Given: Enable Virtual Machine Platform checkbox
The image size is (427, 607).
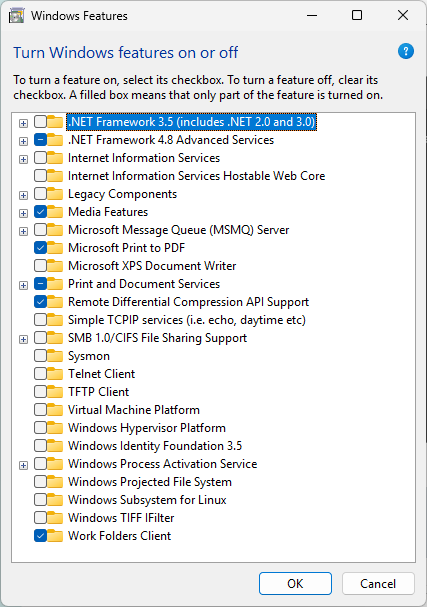Looking at the screenshot, I should pos(40,410).
